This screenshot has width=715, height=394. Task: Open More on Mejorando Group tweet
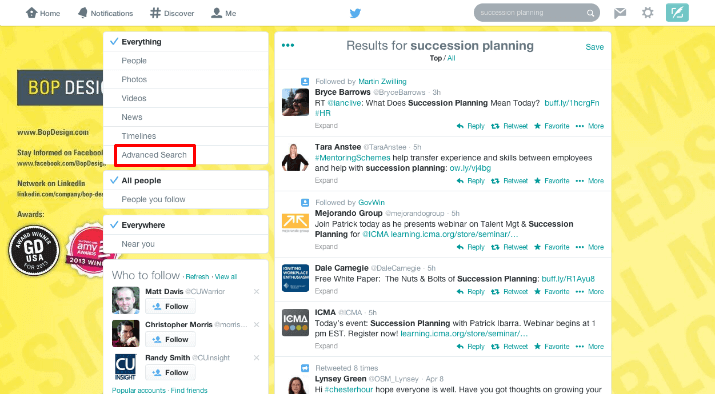[590, 247]
